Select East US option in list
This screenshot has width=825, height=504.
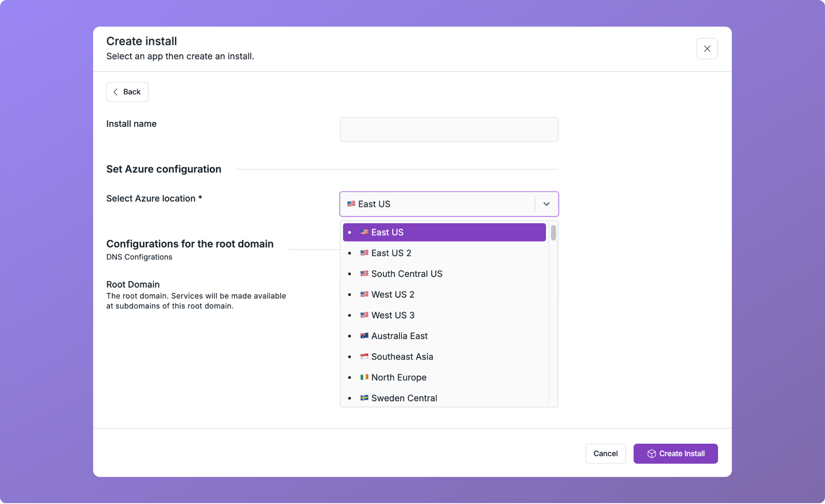(x=444, y=232)
